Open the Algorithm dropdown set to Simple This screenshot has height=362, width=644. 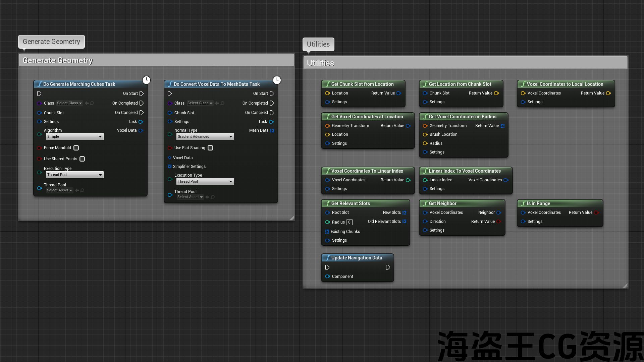coord(74,137)
